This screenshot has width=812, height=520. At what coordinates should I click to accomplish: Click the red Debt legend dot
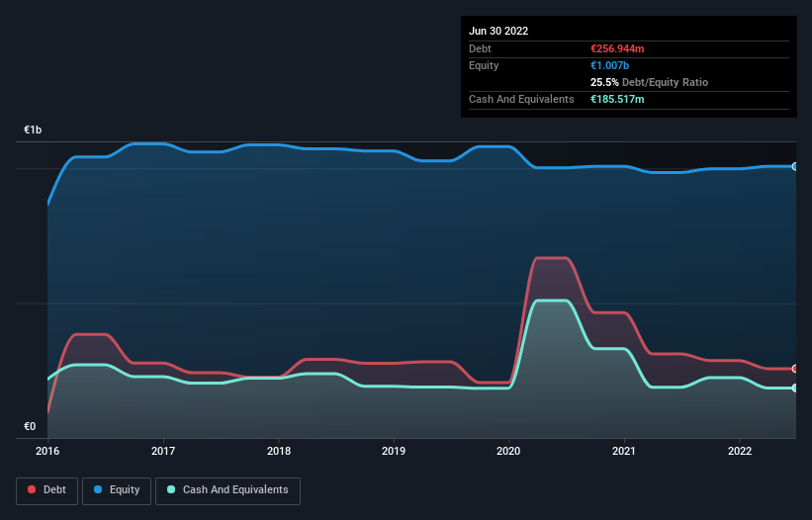(32, 489)
